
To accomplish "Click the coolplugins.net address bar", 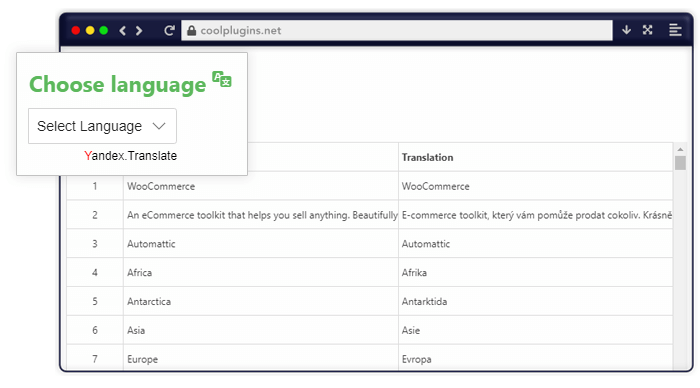I will (x=396, y=30).
